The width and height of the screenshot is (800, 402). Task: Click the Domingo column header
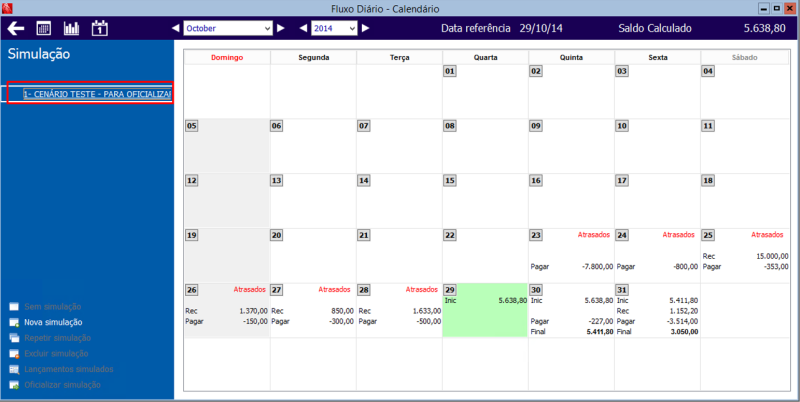coord(227,58)
